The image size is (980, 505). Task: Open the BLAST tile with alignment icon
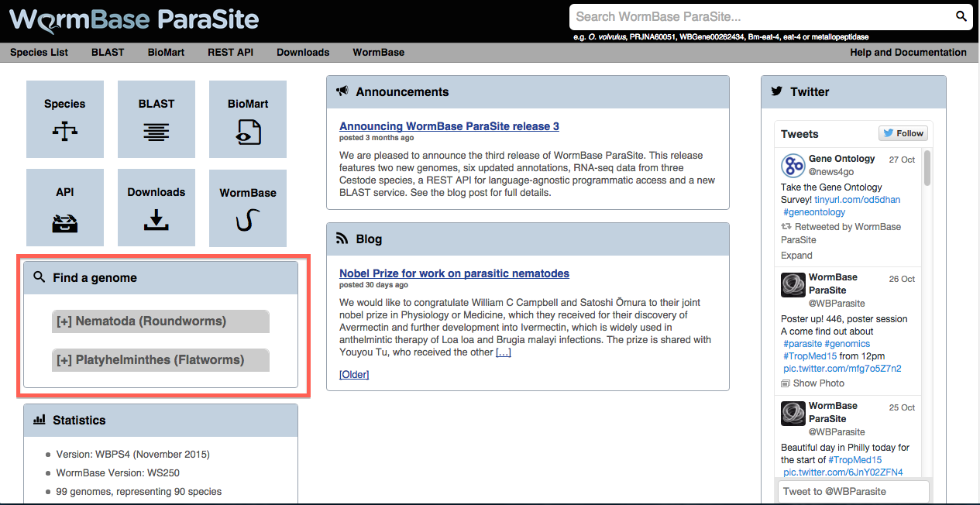point(156,119)
